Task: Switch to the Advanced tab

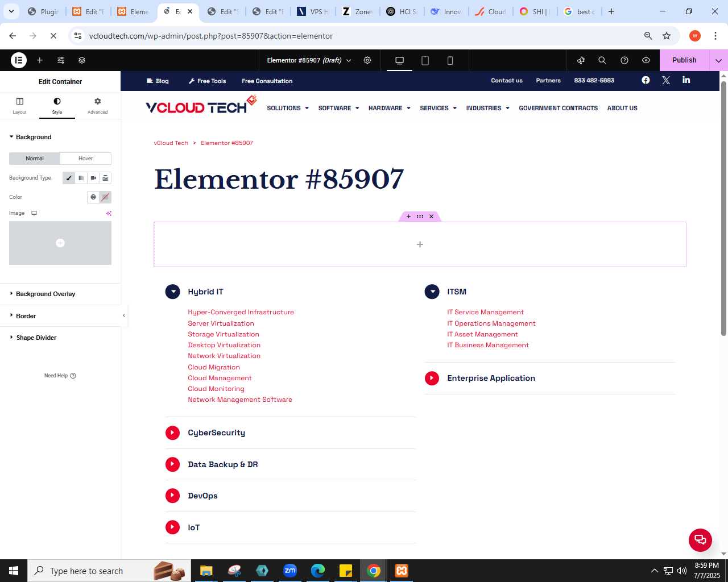Action: [97, 105]
